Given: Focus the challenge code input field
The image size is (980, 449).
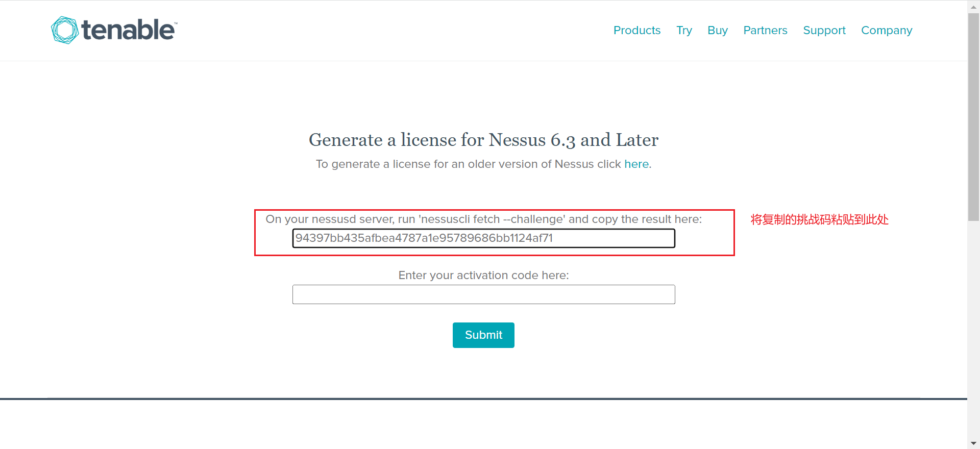Looking at the screenshot, I should click(483, 238).
